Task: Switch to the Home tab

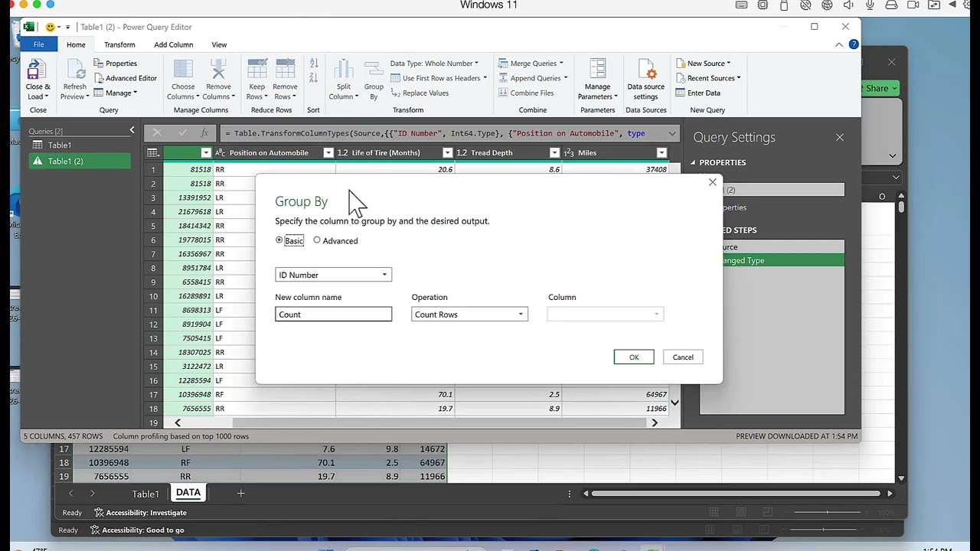Action: pos(76,44)
